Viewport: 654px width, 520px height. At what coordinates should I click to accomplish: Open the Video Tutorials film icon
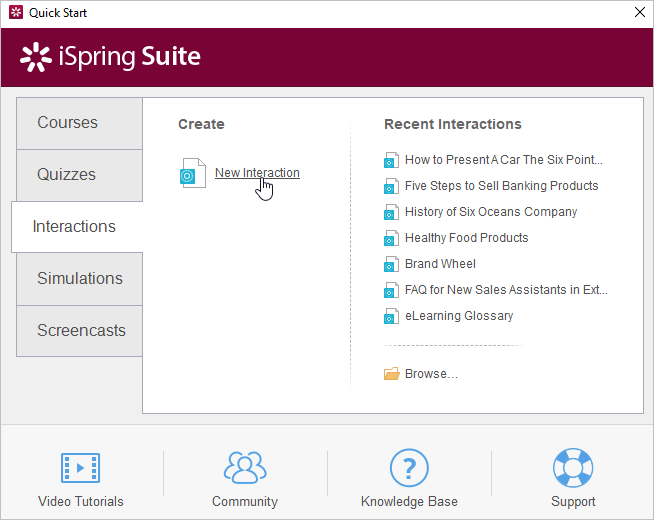(80, 467)
